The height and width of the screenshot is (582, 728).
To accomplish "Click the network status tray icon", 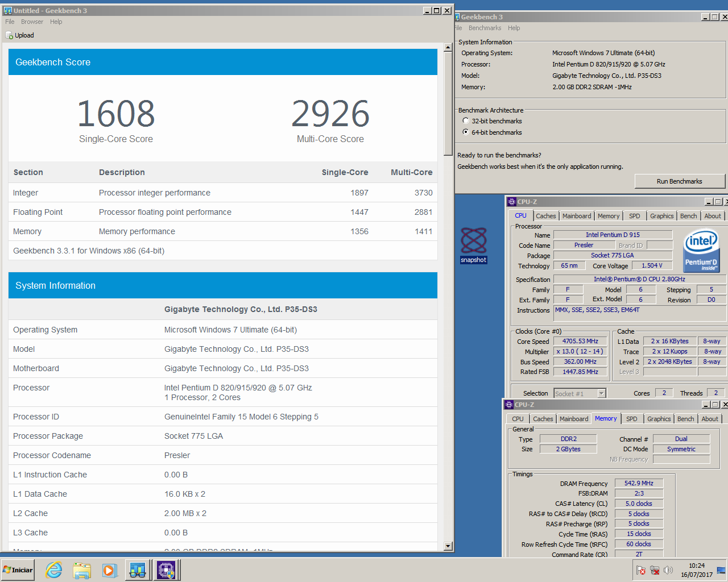I will (x=655, y=570).
